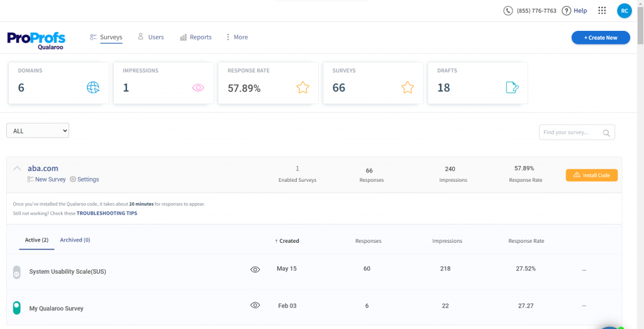Click the search magnifier icon
Screen dimensions: 644x329
606,133
